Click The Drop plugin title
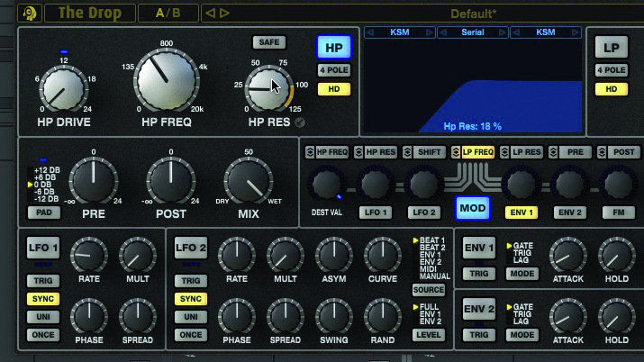Viewport: 644px width, 362px height. 89,14
